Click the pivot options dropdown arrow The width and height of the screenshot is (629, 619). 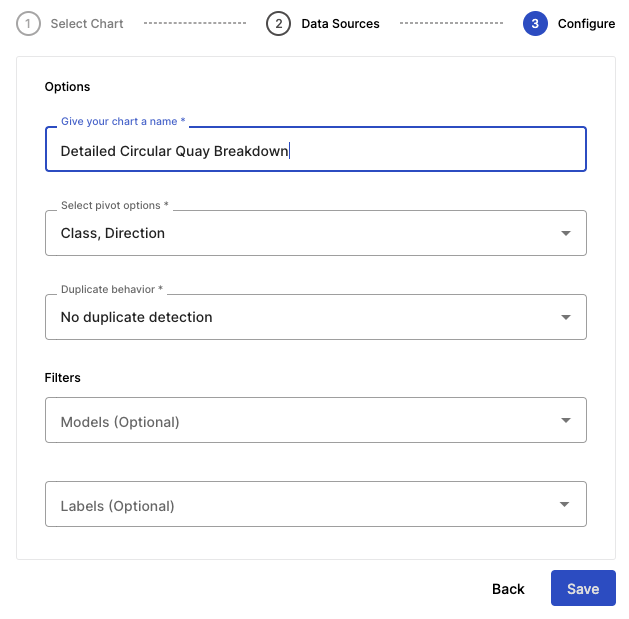[566, 233]
